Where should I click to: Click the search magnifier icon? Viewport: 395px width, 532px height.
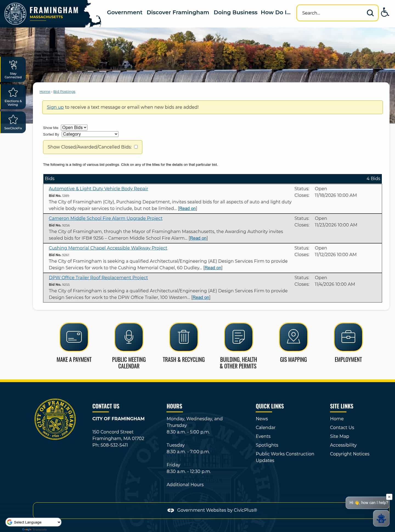[x=370, y=13]
